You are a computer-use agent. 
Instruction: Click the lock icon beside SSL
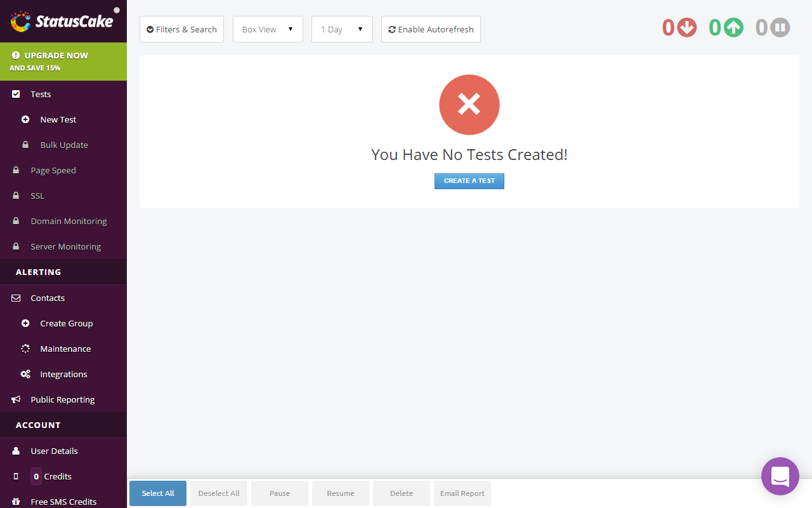[16, 196]
